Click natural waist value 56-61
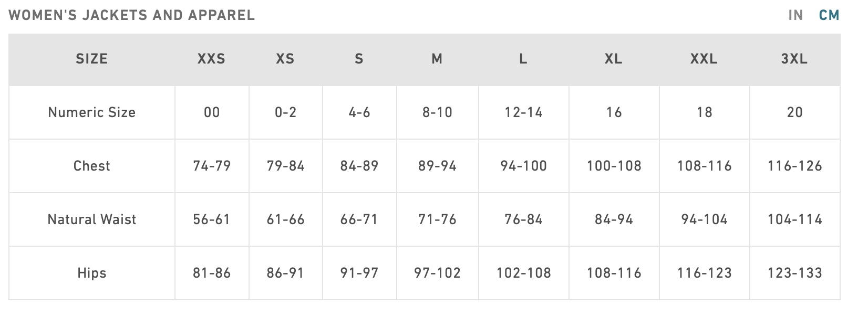 pyautogui.click(x=211, y=219)
